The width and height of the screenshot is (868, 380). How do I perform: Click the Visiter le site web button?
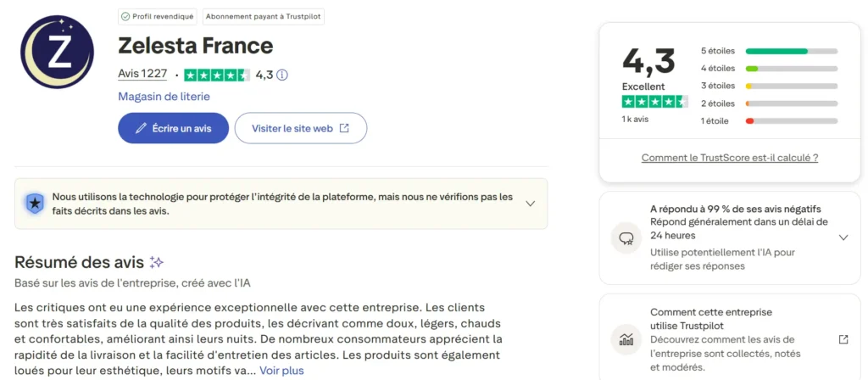tap(301, 128)
